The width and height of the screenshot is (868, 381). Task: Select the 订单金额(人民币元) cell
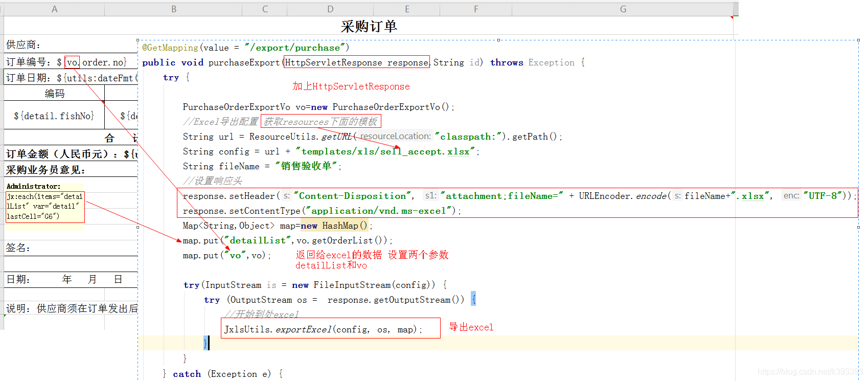click(x=71, y=154)
